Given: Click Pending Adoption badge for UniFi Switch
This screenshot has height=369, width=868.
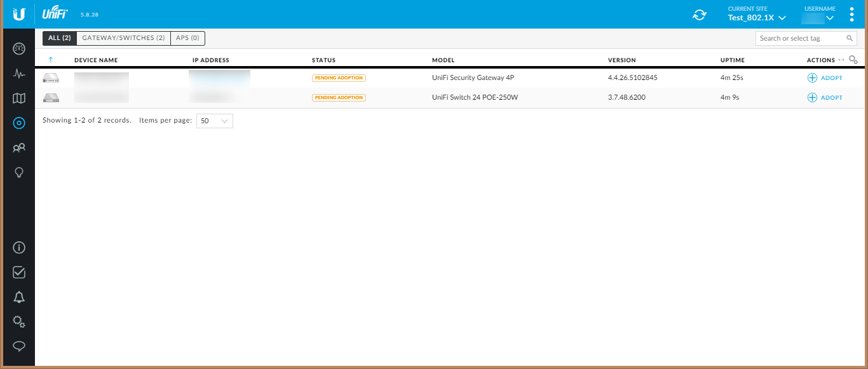Looking at the screenshot, I should click(x=339, y=98).
